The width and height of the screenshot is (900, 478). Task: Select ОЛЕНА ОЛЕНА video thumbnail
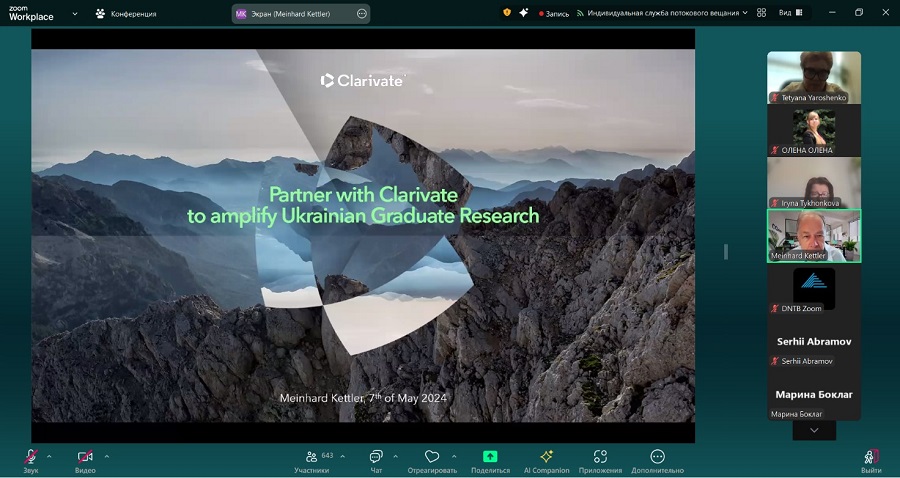(x=814, y=130)
